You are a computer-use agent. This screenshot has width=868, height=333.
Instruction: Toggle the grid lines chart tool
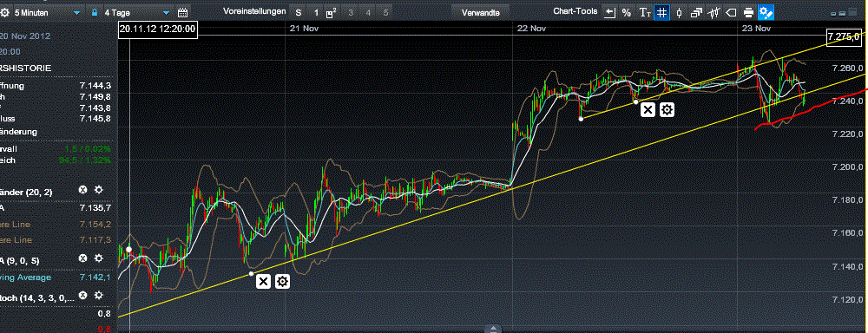pyautogui.click(x=661, y=12)
